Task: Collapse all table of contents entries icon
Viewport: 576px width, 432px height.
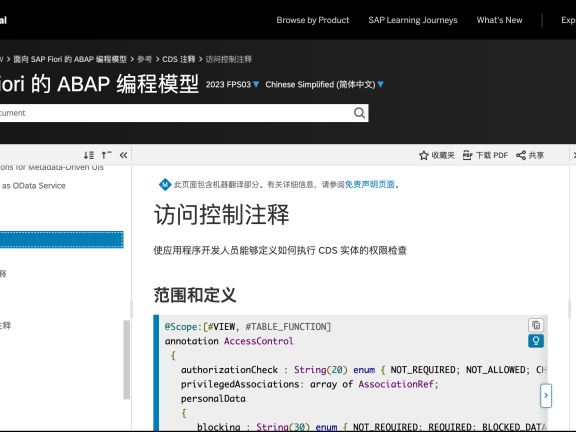Action: coord(106,155)
